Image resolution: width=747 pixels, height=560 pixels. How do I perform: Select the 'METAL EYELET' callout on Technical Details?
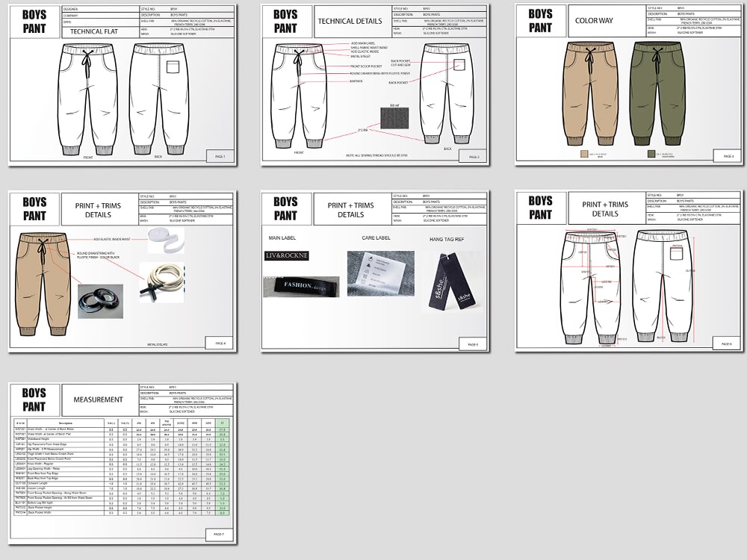361,56
